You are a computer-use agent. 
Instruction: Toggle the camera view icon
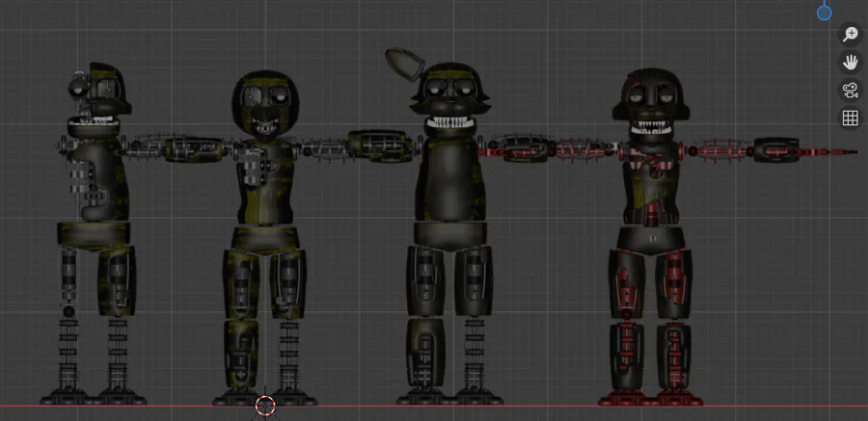coord(851,90)
